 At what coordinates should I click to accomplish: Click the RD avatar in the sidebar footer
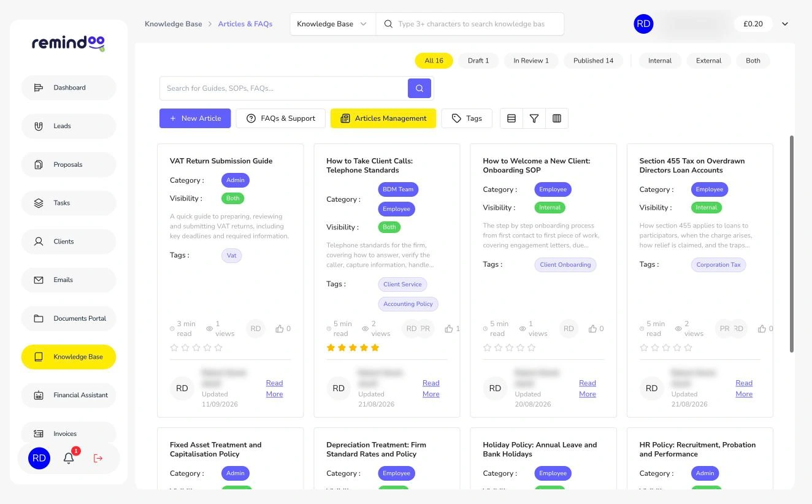[39, 458]
